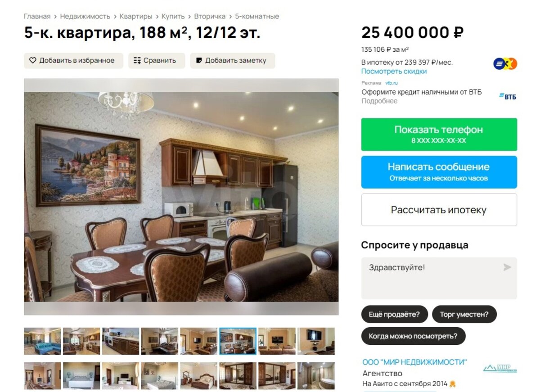Click the ВТБ logo in the advertisement
Viewport: 540px width, 392px height.
[508, 96]
